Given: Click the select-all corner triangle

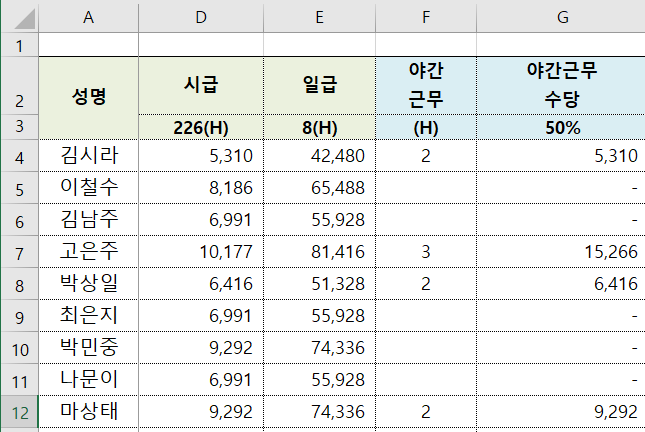Looking at the screenshot, I should (x=25, y=18).
